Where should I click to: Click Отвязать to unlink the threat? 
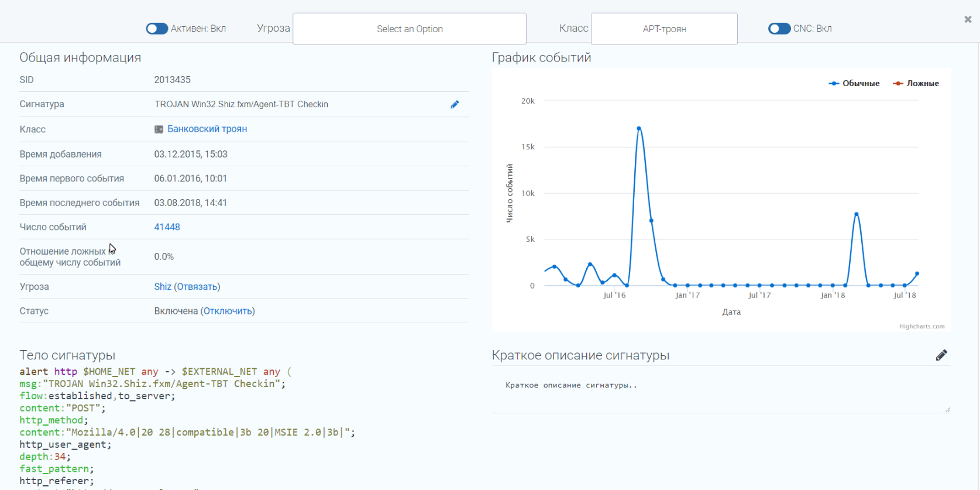[197, 287]
